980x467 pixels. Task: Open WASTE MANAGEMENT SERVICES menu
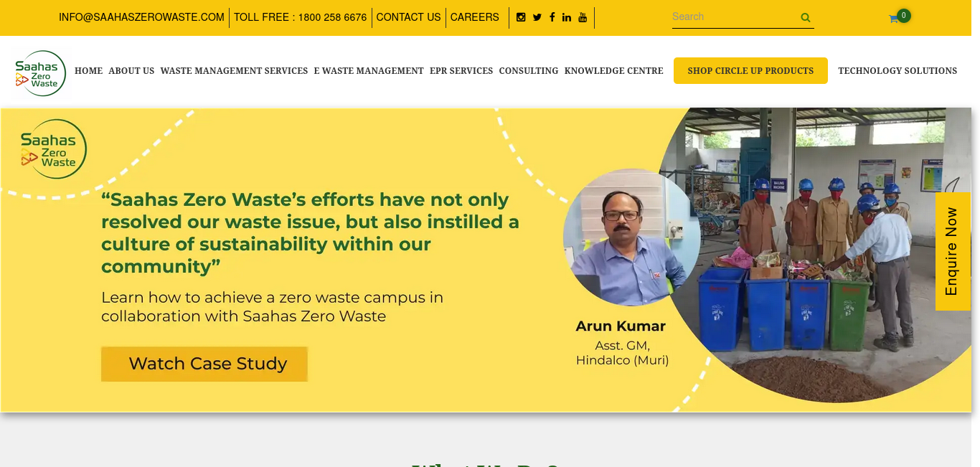234,71
